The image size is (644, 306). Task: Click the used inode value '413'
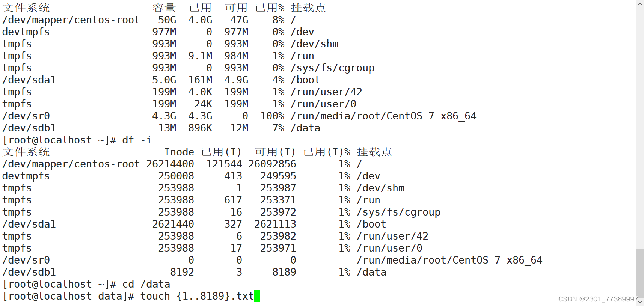coord(233,176)
